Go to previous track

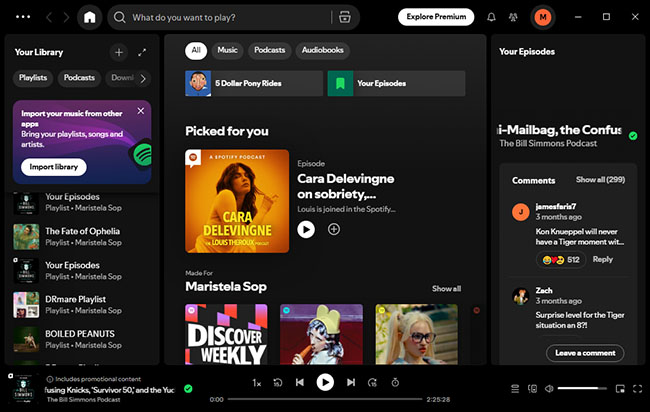tap(300, 382)
